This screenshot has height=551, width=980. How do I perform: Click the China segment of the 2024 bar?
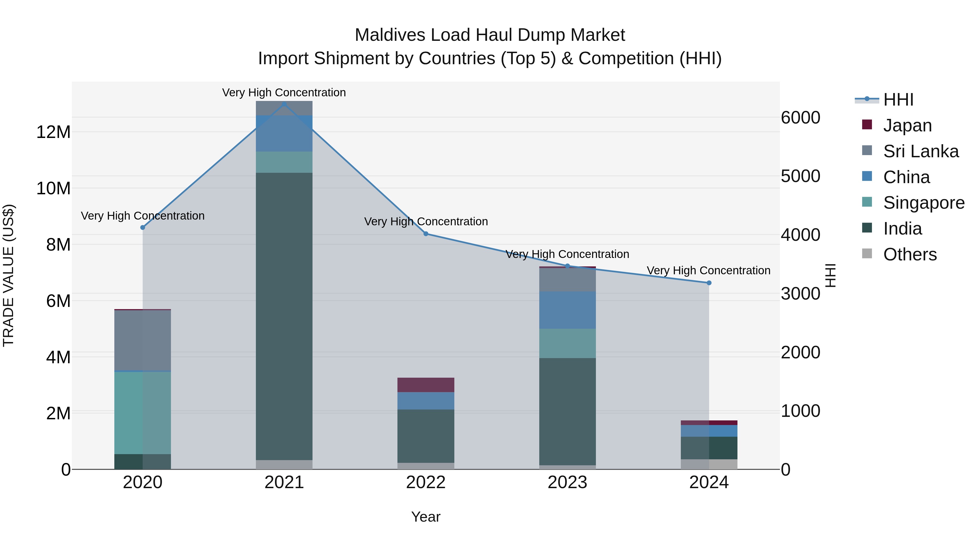click(709, 431)
